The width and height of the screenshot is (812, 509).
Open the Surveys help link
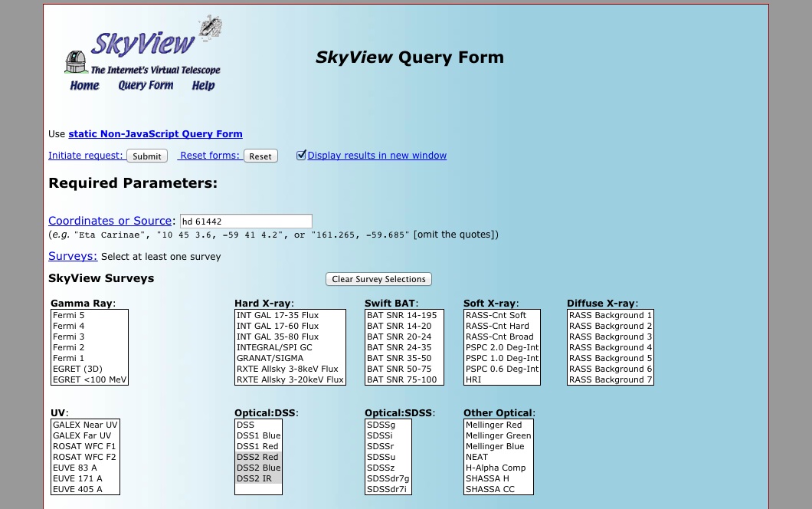coord(73,256)
